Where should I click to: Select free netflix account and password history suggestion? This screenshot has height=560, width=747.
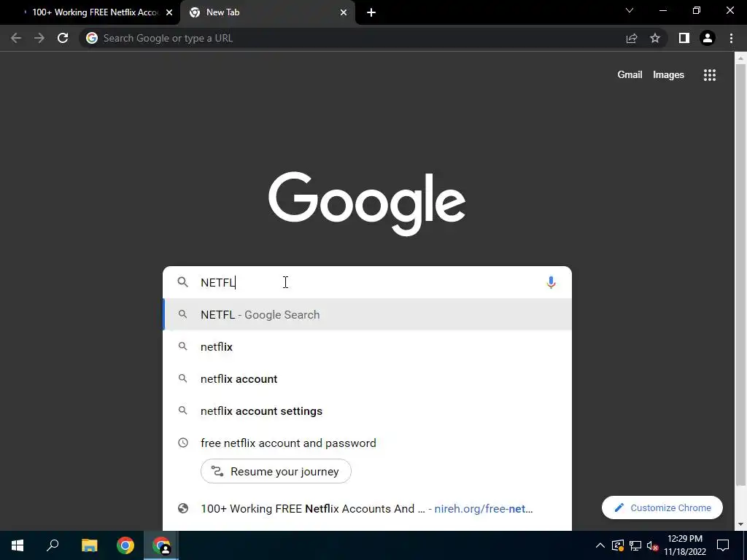tap(368, 443)
